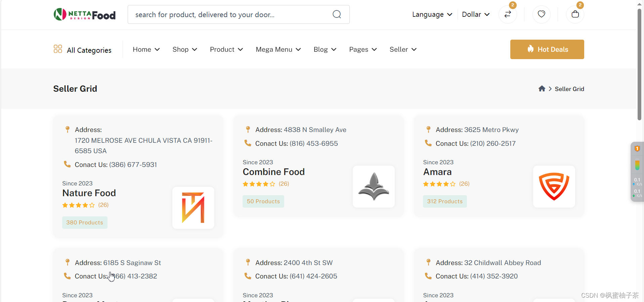Click the Nature Food phone icon
Image resolution: width=644 pixels, height=302 pixels.
click(68, 164)
